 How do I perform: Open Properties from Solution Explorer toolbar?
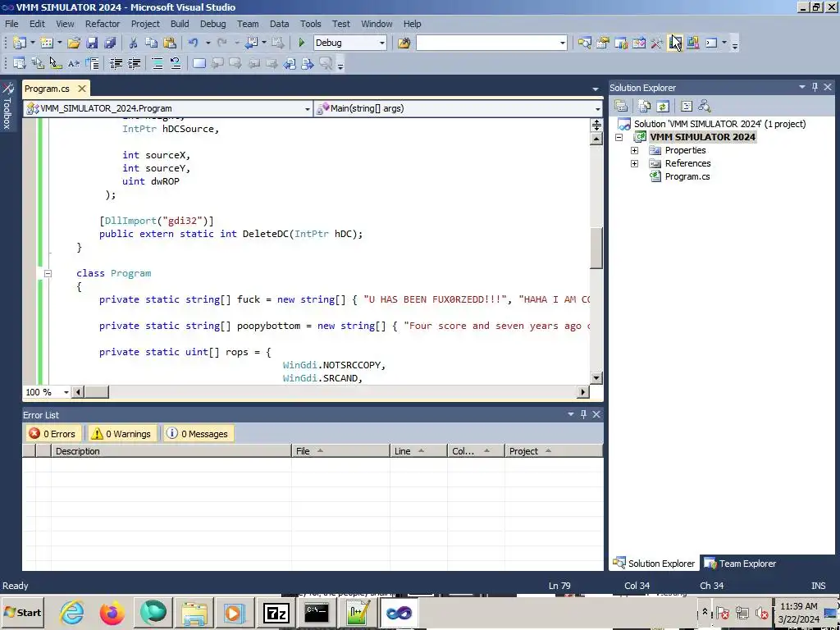(x=621, y=106)
